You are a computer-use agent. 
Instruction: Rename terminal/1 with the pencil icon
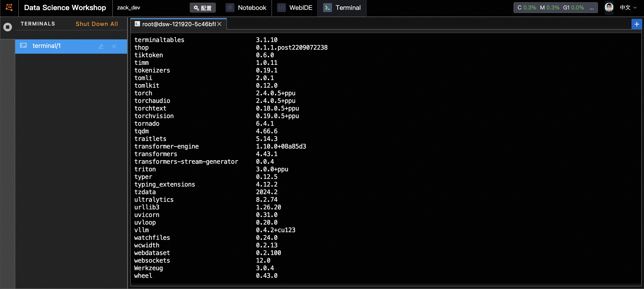[x=101, y=47]
